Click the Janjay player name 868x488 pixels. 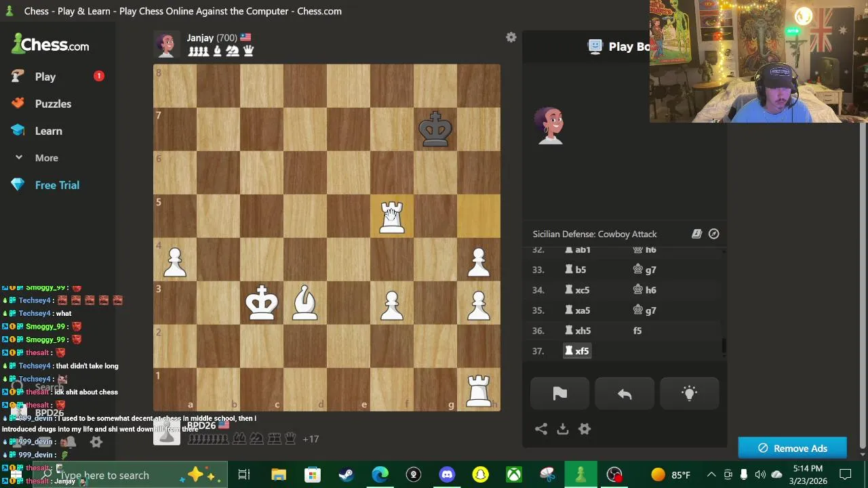(x=200, y=38)
